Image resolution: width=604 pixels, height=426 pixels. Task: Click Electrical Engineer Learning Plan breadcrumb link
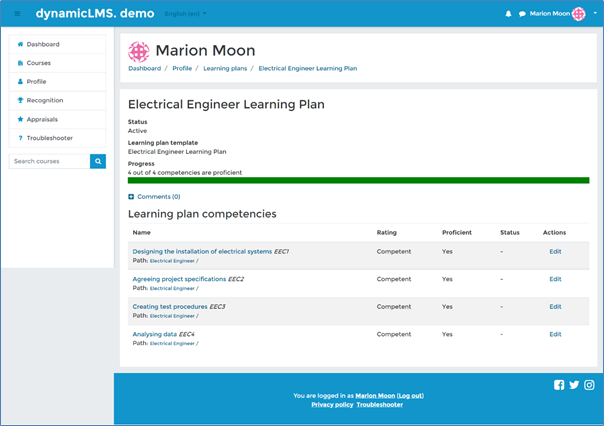[x=307, y=69]
